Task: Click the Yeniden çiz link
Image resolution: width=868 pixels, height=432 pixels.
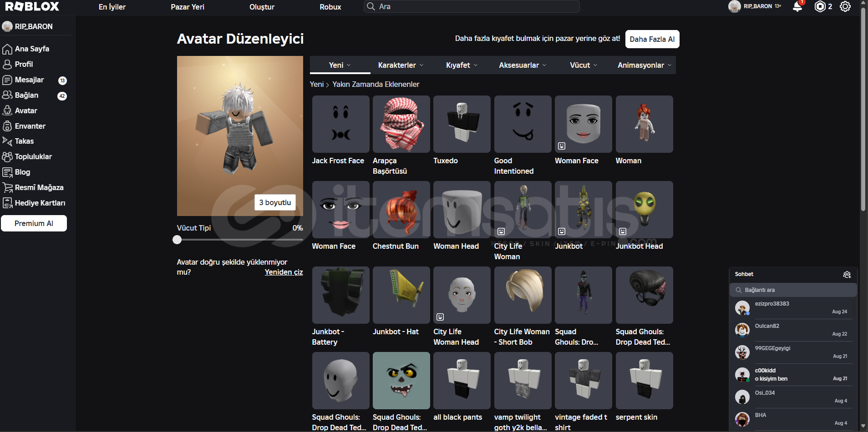Action: tap(284, 272)
